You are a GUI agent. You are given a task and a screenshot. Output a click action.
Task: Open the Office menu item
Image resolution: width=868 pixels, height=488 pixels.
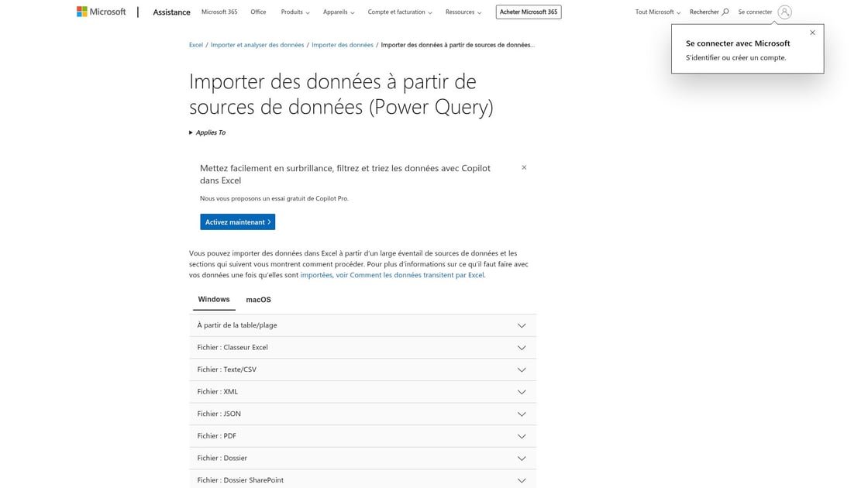coord(258,12)
